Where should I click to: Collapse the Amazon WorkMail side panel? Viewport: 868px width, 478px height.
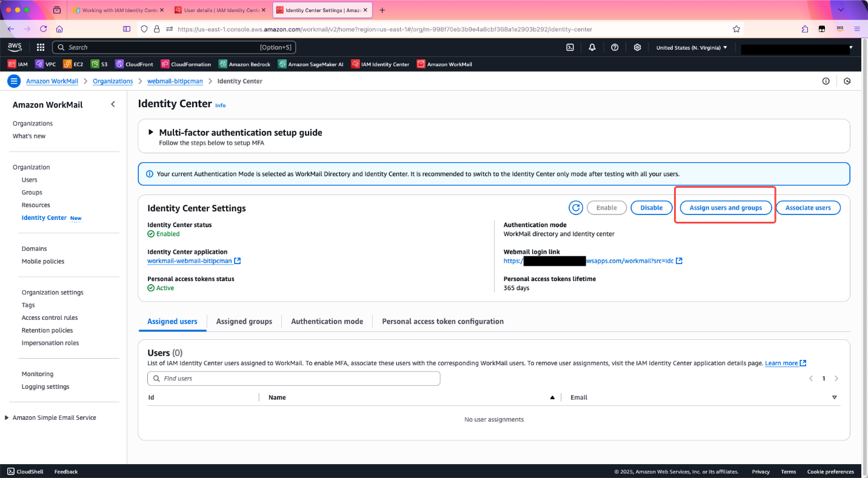coord(113,105)
